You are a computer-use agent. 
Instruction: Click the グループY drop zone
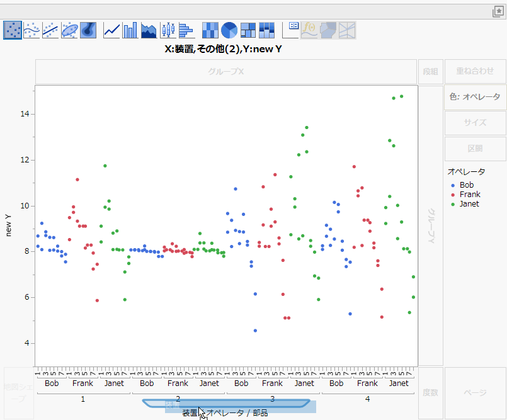pos(431,225)
